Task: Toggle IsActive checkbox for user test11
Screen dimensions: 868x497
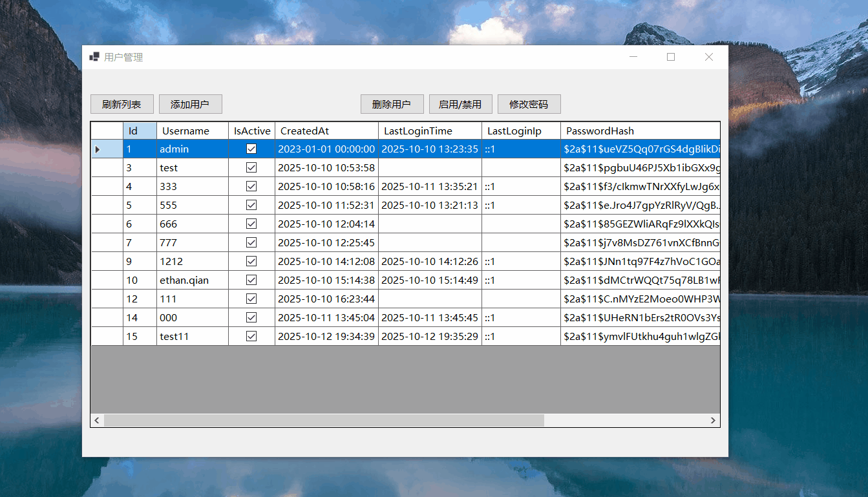Action: pyautogui.click(x=251, y=336)
